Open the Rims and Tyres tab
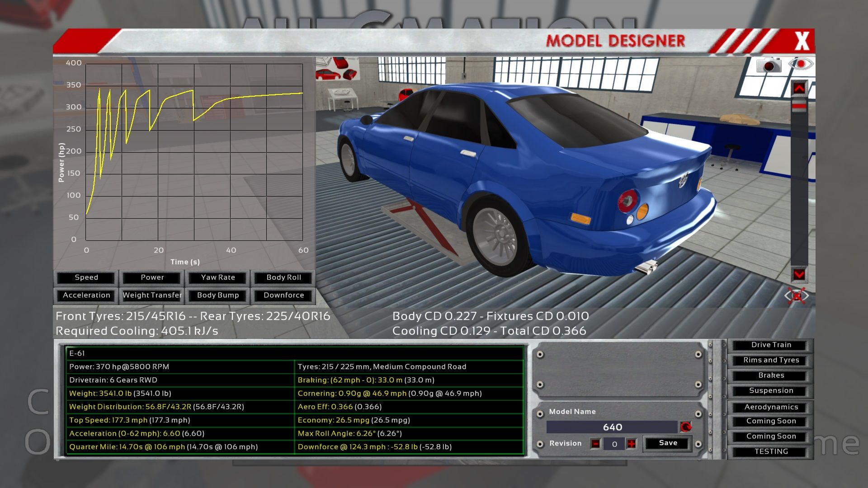Image resolution: width=868 pixels, height=488 pixels. click(771, 360)
